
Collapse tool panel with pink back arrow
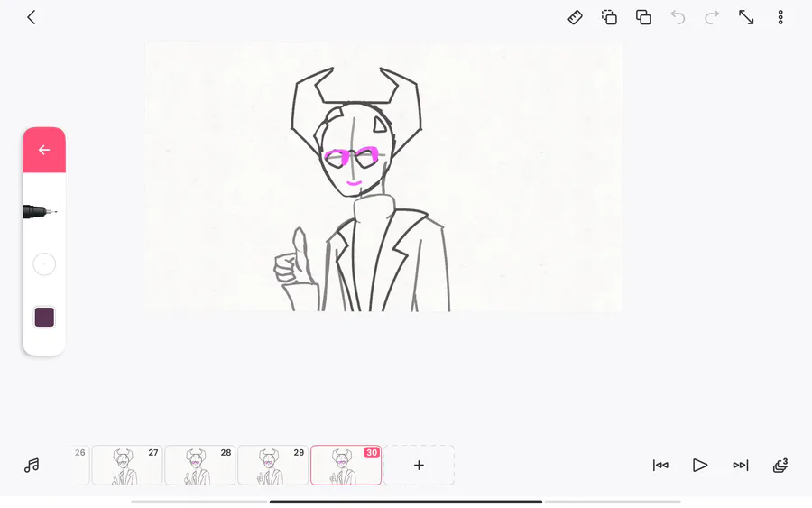[x=44, y=150]
